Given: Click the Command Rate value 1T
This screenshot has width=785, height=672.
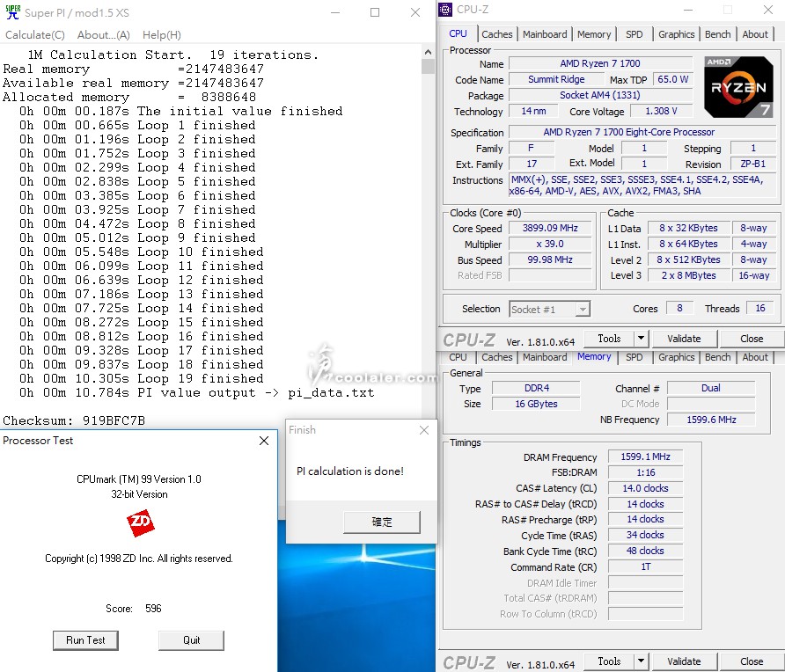Looking at the screenshot, I should (x=645, y=567).
